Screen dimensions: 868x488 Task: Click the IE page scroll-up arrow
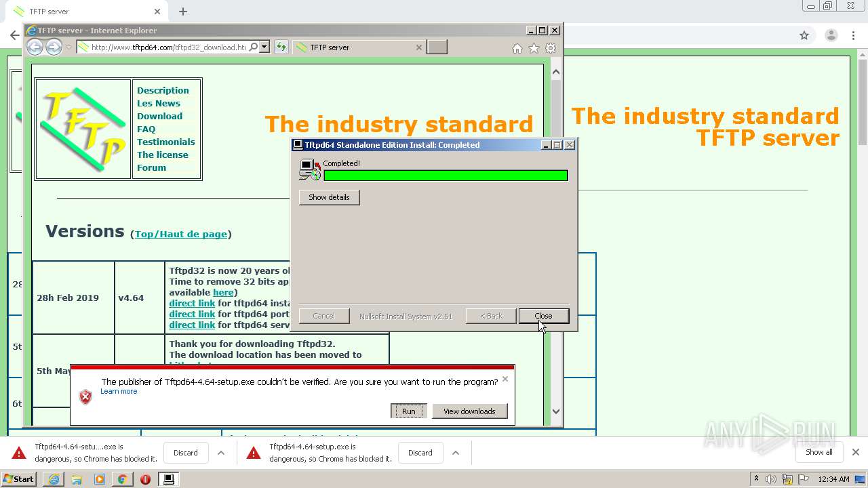pyautogui.click(x=556, y=72)
